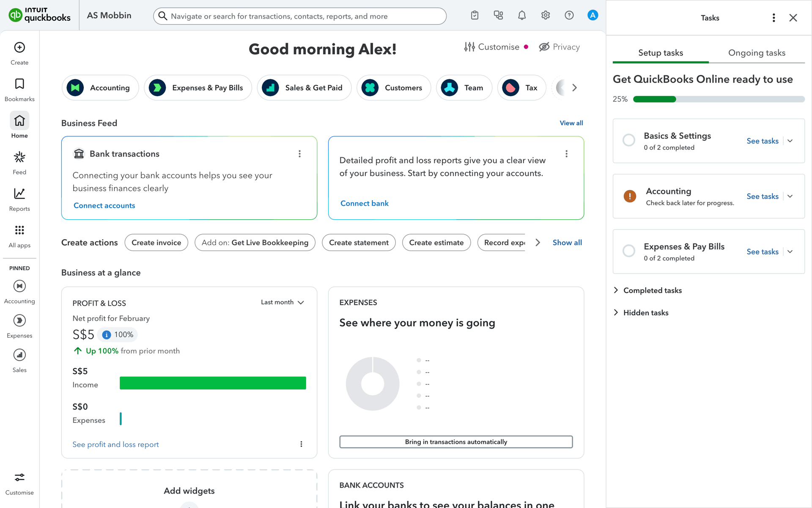812x508 pixels.
Task: Click the net profit info icon
Action: coord(107,335)
